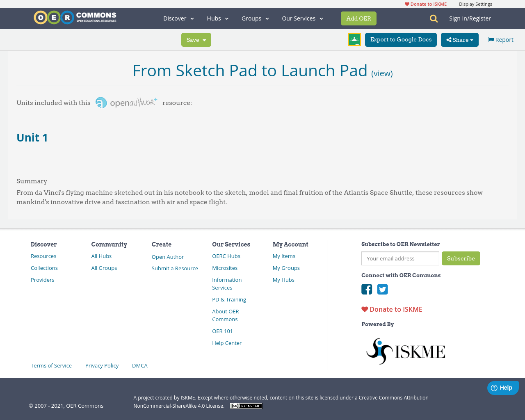Viewport: 525px width, 420px height.
Task: Click the email address newsletter field
Action: pyautogui.click(x=400, y=258)
